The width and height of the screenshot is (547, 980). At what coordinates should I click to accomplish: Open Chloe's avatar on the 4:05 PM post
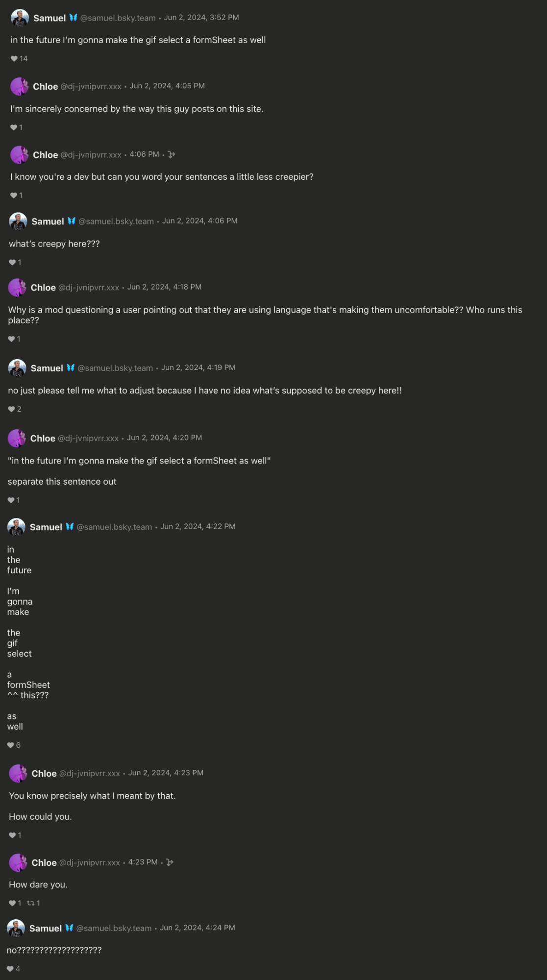tap(19, 86)
